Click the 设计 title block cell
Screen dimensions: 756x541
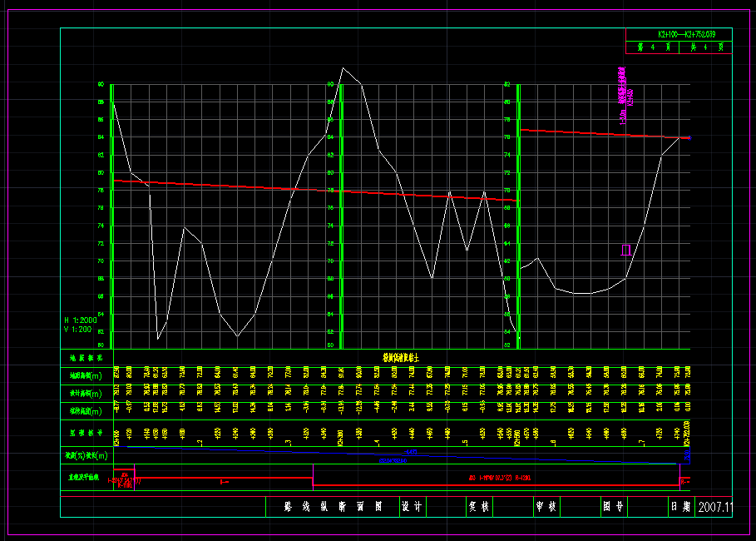point(412,506)
